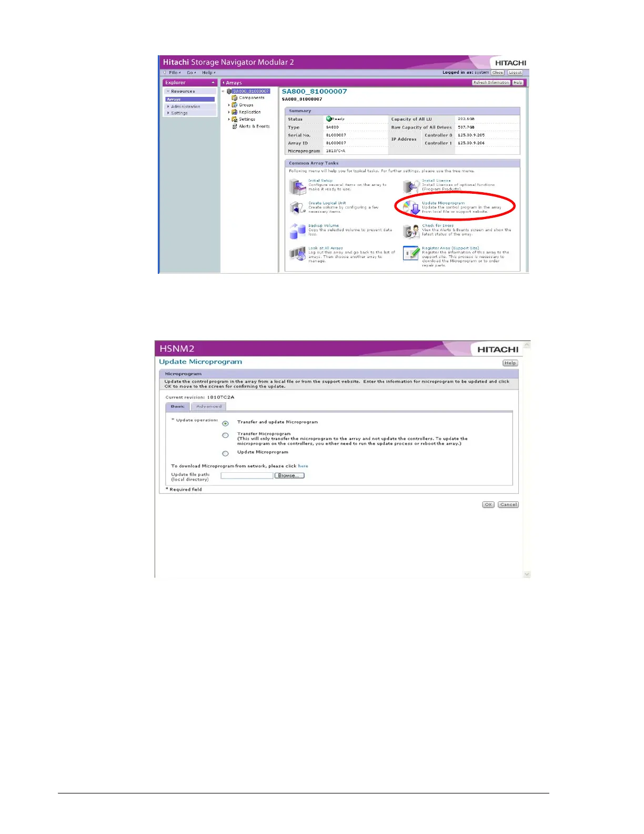Open the Check for Errors link

pos(438,226)
